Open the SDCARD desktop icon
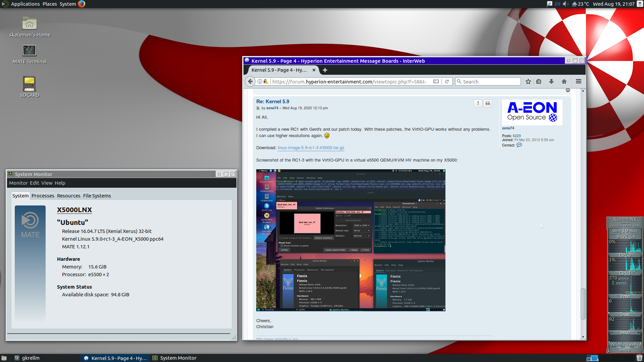The width and height of the screenshot is (644, 362). [30, 87]
